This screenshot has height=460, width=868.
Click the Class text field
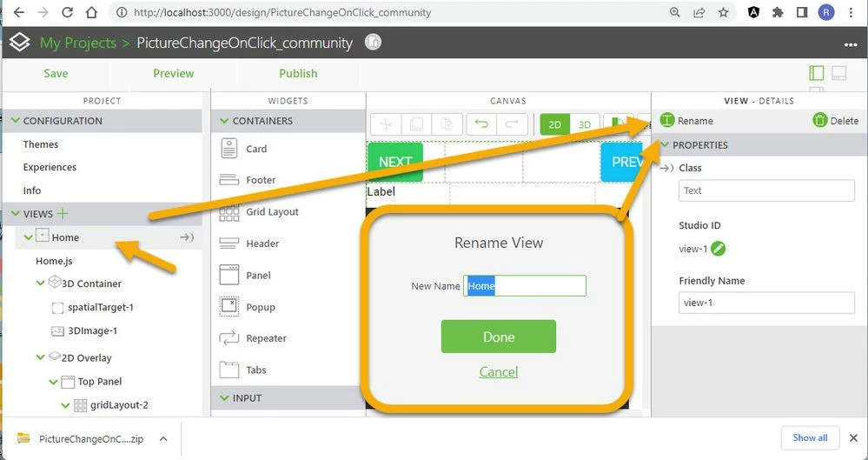tap(766, 190)
